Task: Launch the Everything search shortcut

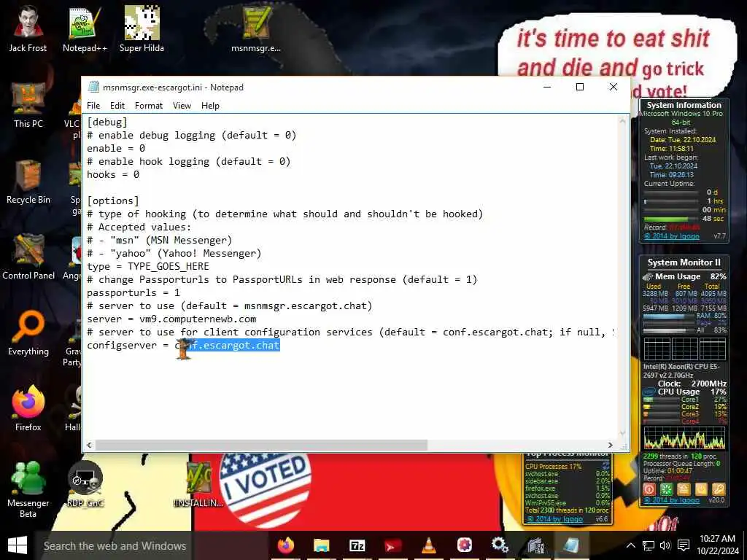Action: 28,332
